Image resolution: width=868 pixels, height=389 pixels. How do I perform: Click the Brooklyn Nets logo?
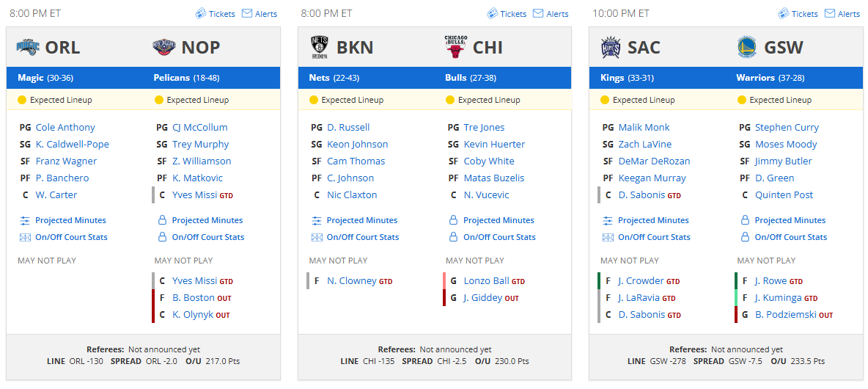(320, 48)
